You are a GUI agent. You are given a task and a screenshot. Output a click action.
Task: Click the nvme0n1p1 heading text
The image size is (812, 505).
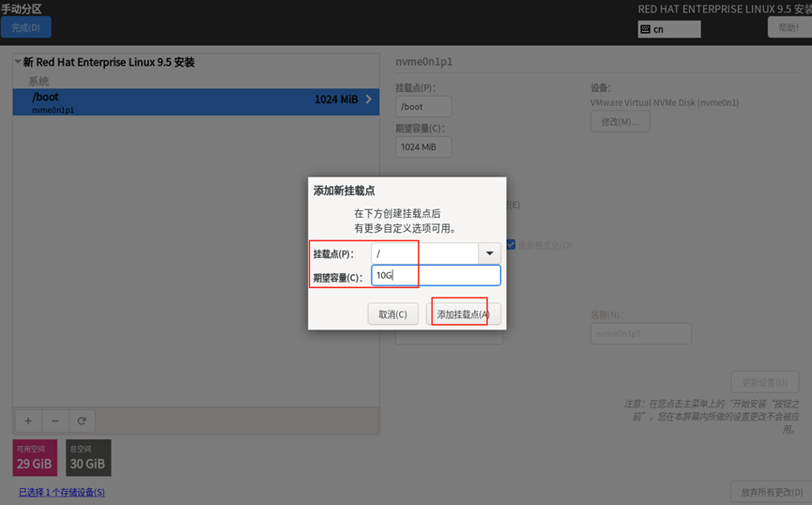click(x=424, y=62)
